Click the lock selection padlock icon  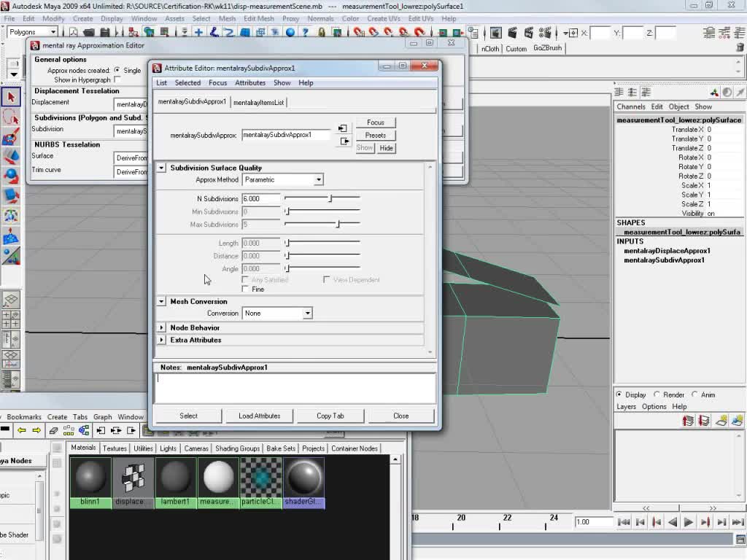pyautogui.click(x=322, y=32)
